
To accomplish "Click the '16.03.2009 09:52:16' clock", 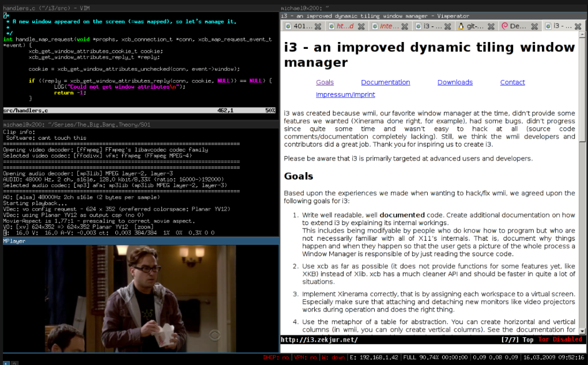I will click(x=553, y=358).
